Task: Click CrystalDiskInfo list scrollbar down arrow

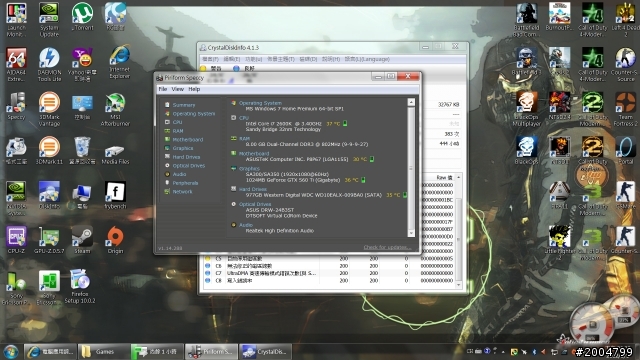Action: (x=459, y=285)
